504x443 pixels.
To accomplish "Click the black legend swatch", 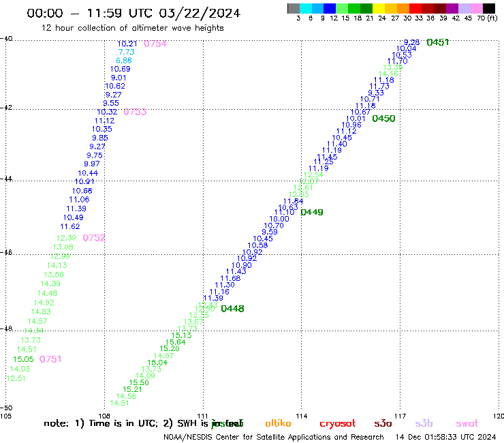I will click(488, 9).
